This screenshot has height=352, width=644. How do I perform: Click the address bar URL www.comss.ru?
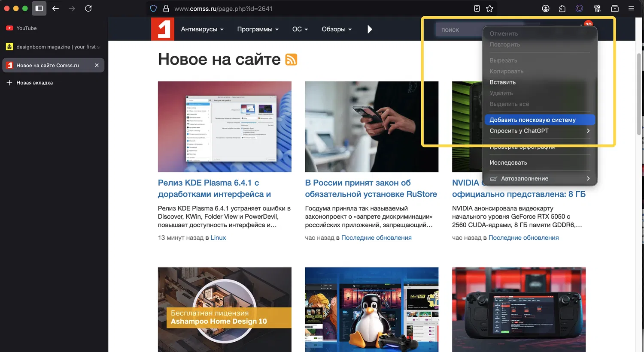223,9
